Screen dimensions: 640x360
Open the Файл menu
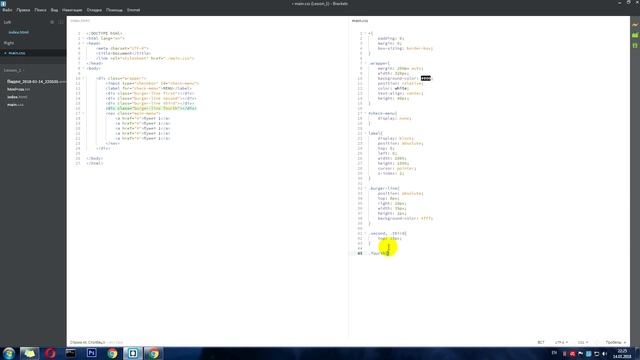click(7, 10)
